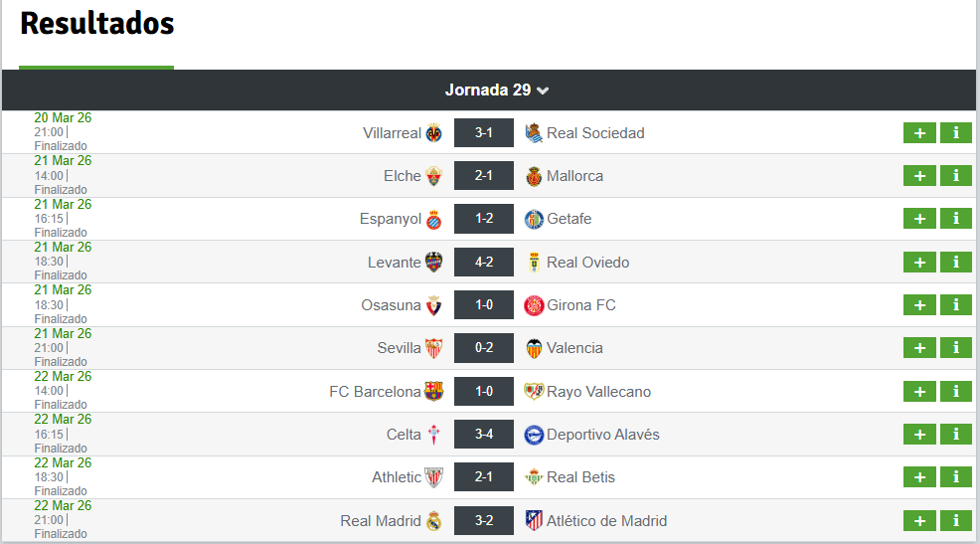The image size is (980, 544).
Task: Click the Girona FC club crest
Action: click(x=534, y=305)
